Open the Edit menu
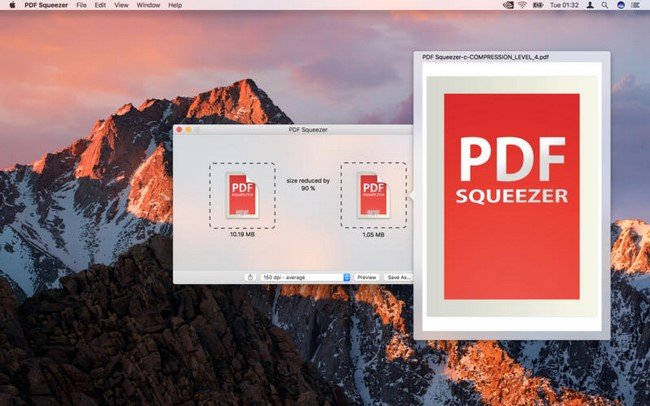650x406 pixels. (x=100, y=5)
